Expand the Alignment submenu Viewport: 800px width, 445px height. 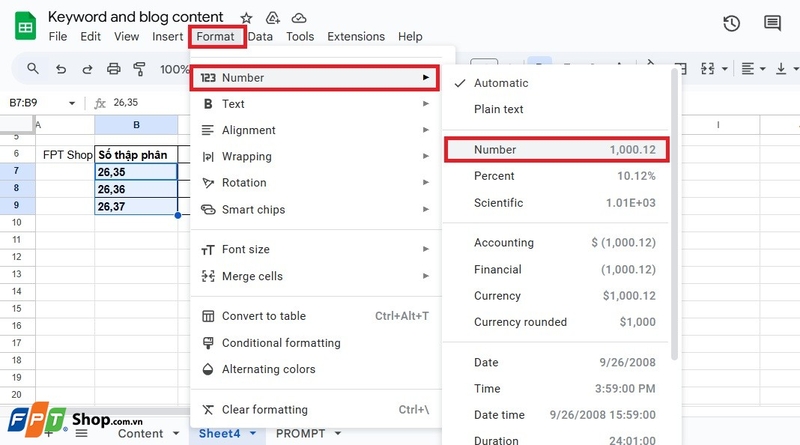[x=315, y=130]
